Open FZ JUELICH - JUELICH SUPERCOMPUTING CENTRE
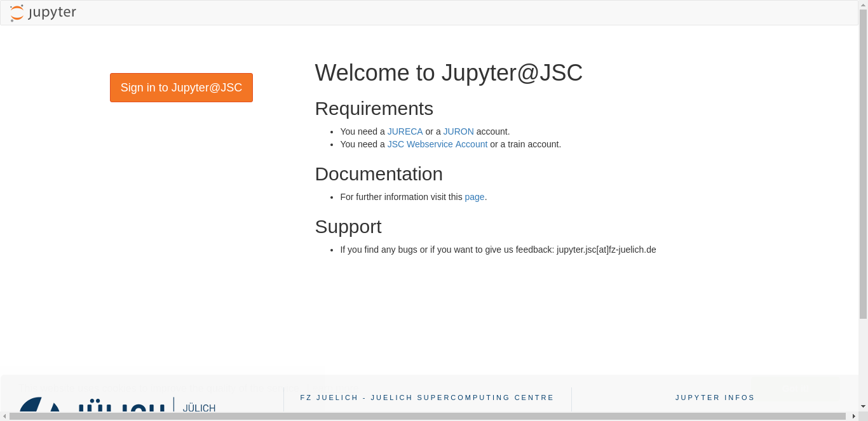868x421 pixels. [x=427, y=398]
